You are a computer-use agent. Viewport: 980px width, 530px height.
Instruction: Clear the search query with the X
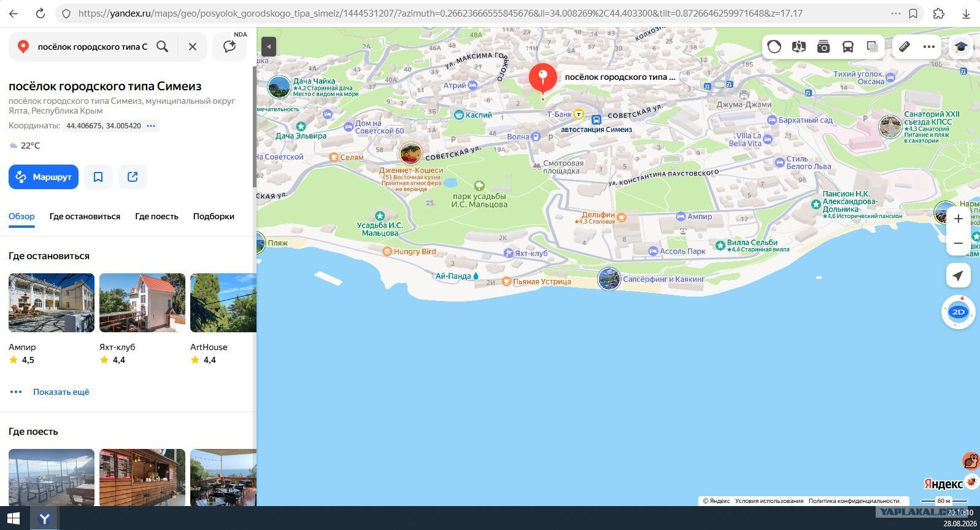(193, 47)
